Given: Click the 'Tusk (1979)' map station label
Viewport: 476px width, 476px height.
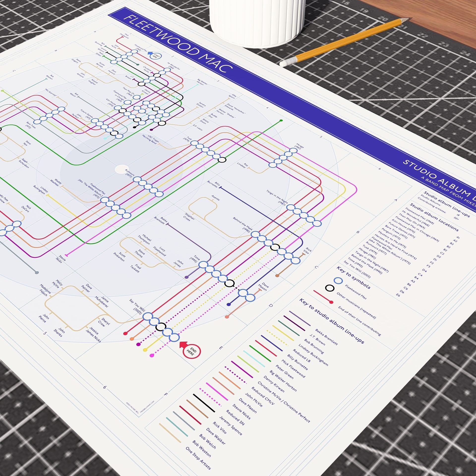Looking at the screenshot, I should click(x=188, y=139).
